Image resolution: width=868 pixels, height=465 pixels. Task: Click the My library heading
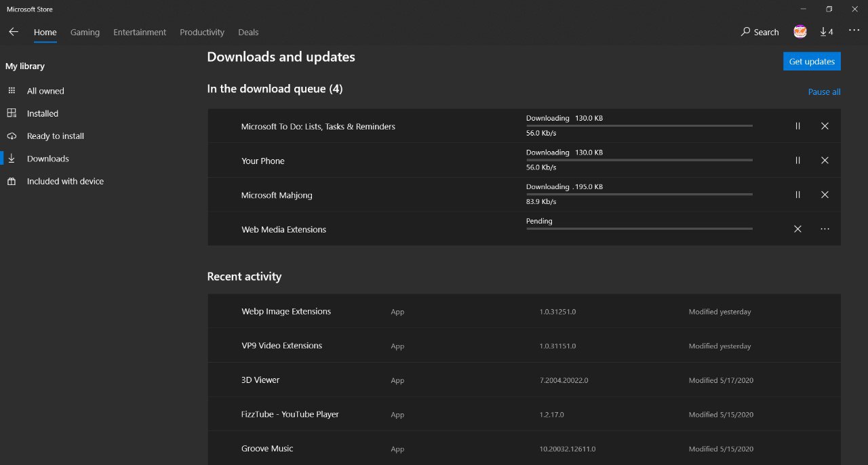25,66
